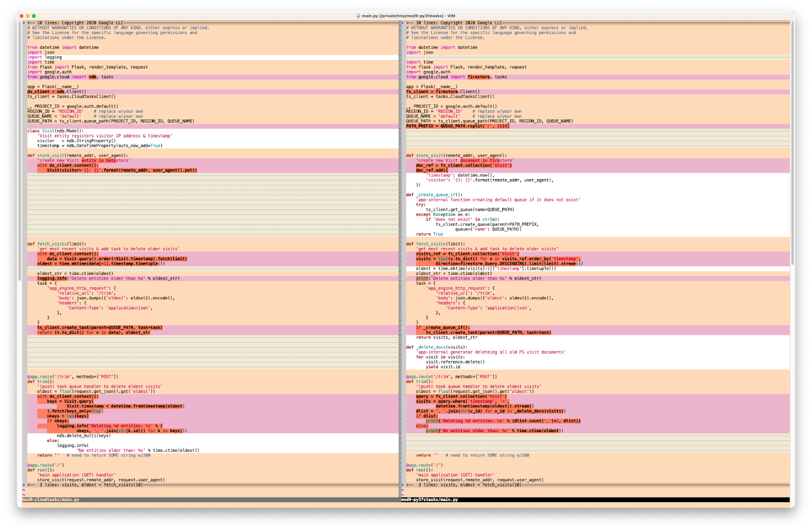Viewport: 812px width, 530px height.
Task: Click 'class Visit(ndb.Model):' in left pane
Action: 55,131
